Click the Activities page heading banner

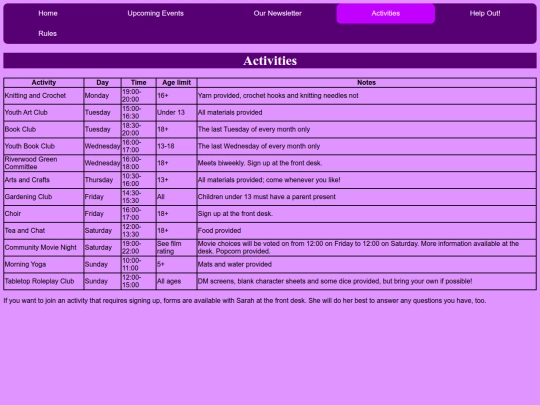pyautogui.click(x=270, y=61)
